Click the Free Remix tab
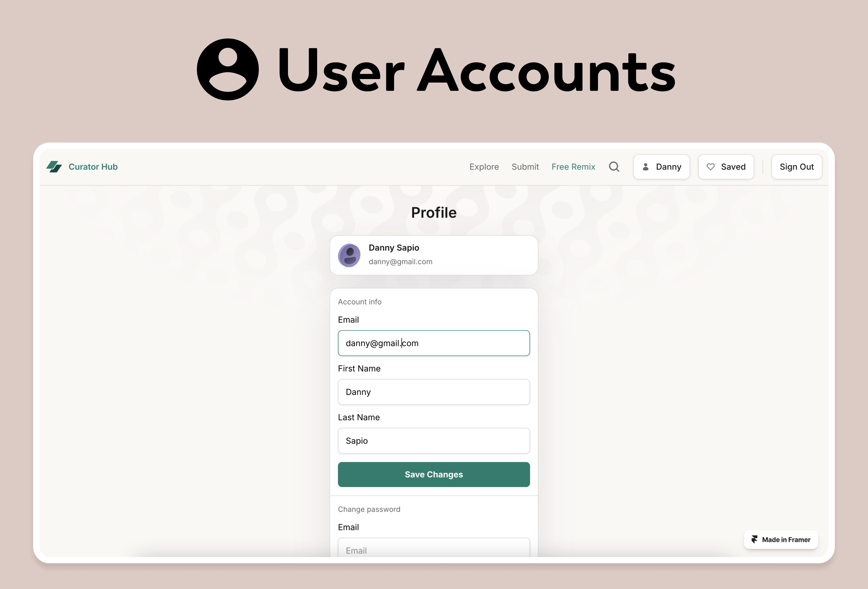868x589 pixels. (x=573, y=166)
